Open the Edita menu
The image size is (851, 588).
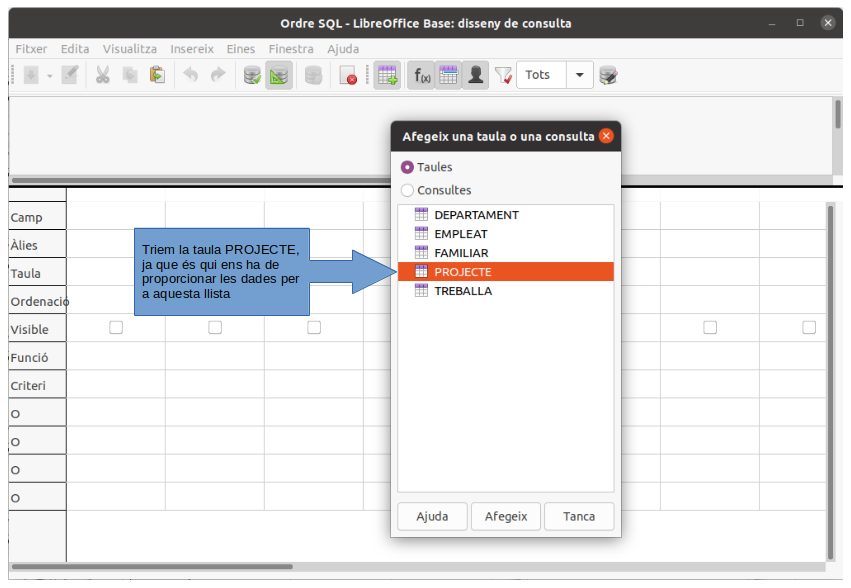75,49
